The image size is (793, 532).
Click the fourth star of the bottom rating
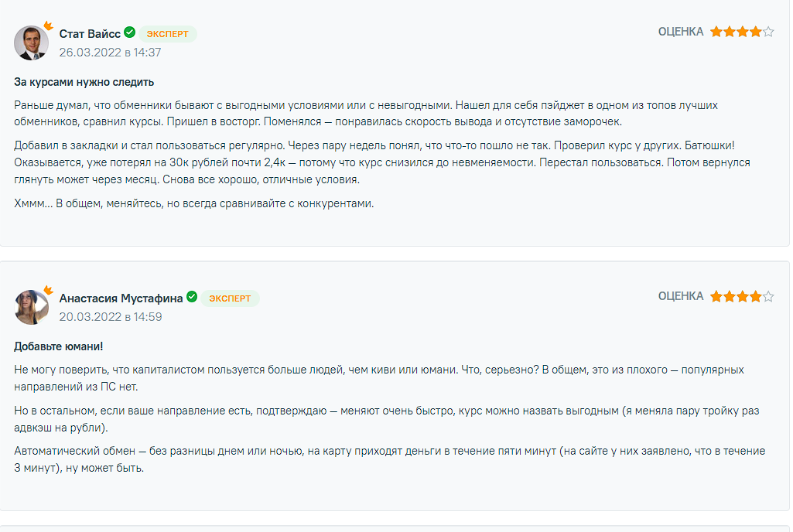pyautogui.click(x=754, y=295)
